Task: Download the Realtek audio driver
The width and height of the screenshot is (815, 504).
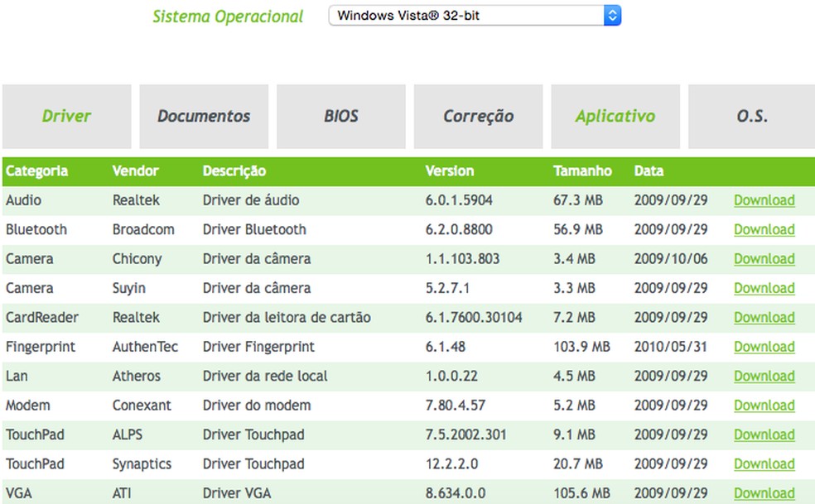Action: (764, 200)
